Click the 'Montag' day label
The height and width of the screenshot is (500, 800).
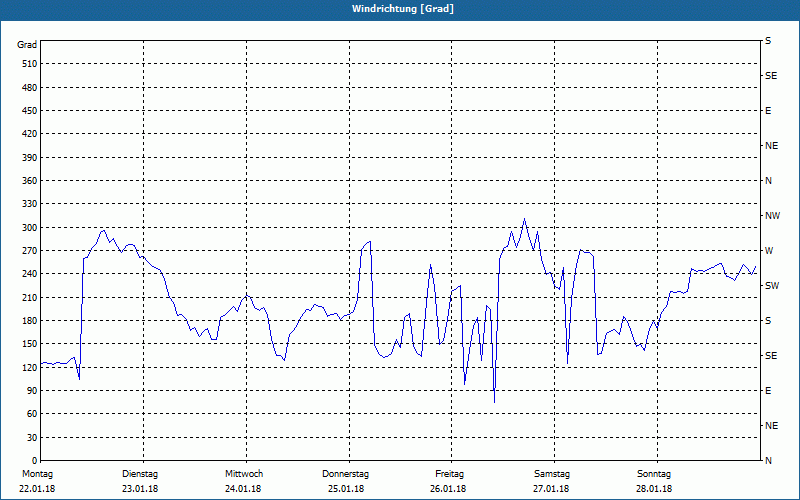coord(37,474)
